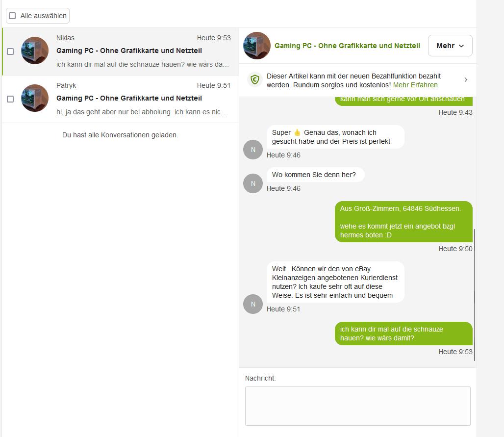This screenshot has height=437, width=504.
Task: Click the avatar beside the 'Super' message
Action: pyautogui.click(x=253, y=150)
